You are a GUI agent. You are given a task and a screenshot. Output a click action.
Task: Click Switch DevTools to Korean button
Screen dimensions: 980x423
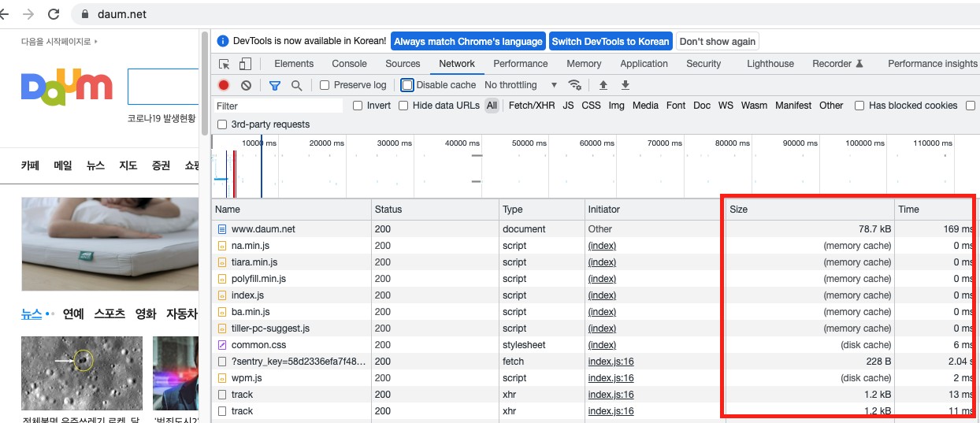611,42
